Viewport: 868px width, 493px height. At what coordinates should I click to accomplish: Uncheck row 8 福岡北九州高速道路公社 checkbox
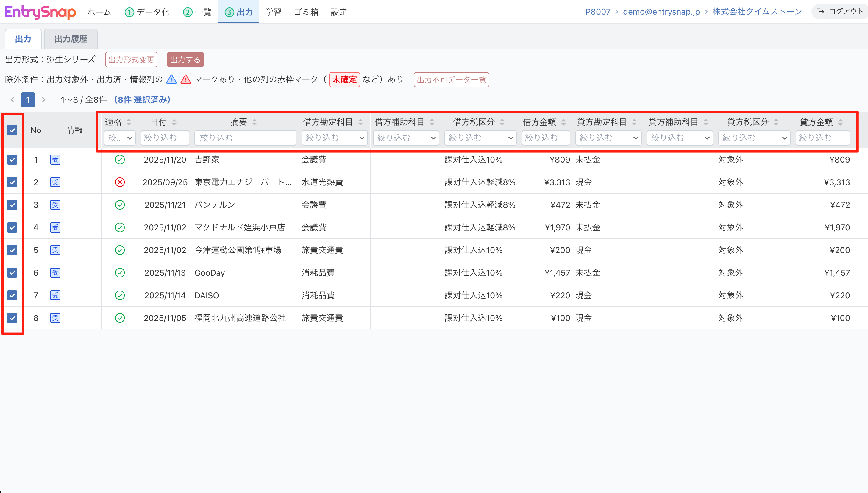tap(12, 318)
